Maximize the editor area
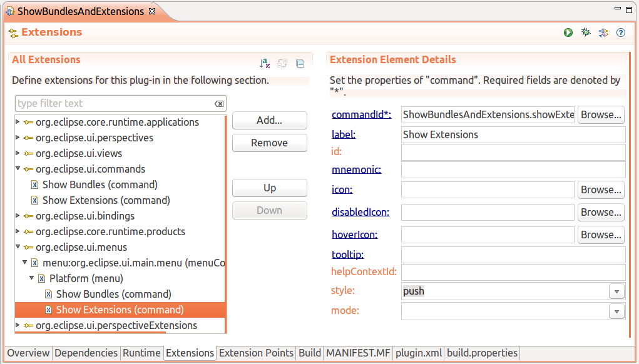This screenshot has height=364, width=639. tap(629, 10)
